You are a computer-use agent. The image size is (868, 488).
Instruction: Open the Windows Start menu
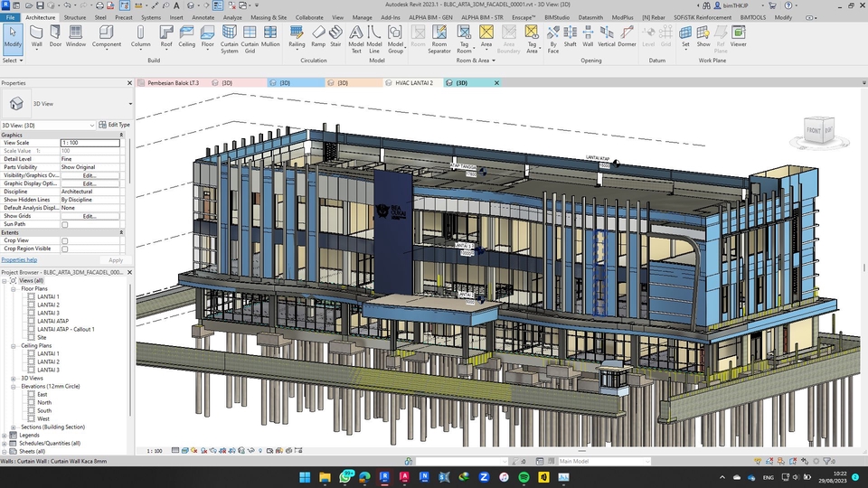pos(305,477)
